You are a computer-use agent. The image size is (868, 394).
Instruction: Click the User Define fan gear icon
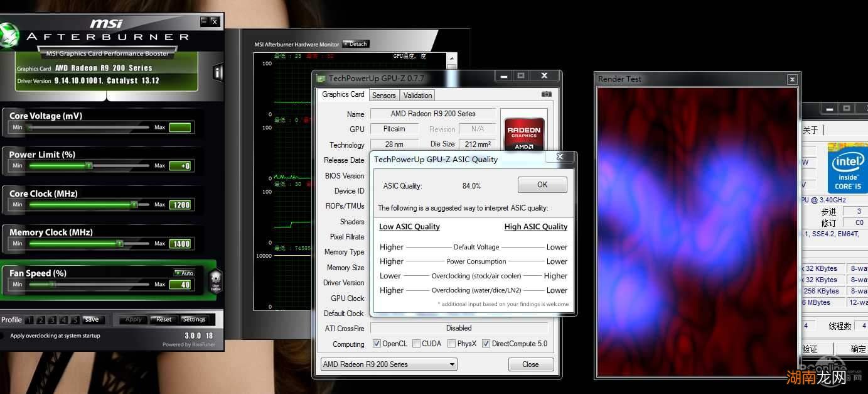215,280
